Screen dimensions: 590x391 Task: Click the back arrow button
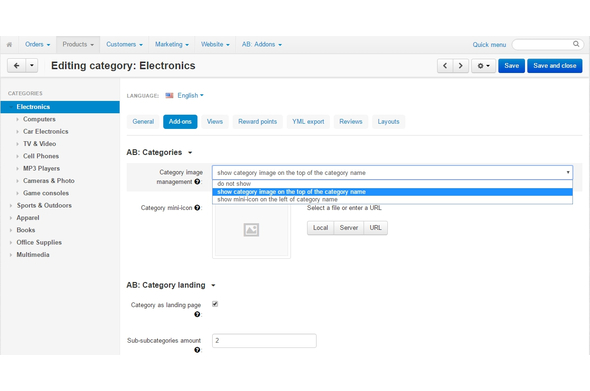pos(17,65)
